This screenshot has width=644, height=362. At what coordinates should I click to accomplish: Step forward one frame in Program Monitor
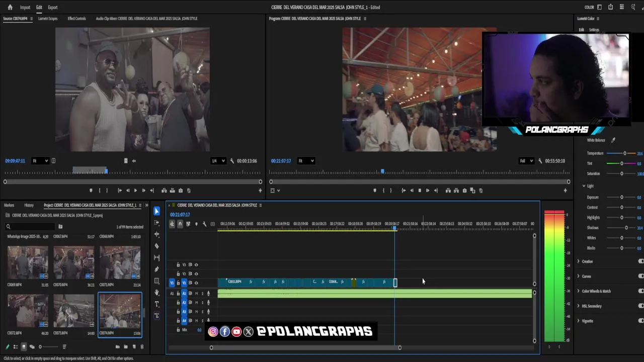(428, 191)
